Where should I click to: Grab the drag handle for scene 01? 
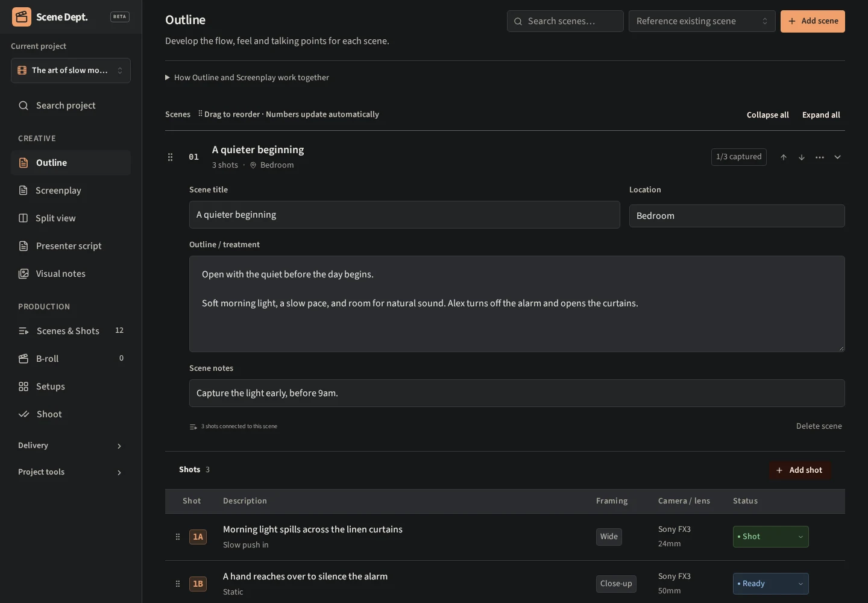pyautogui.click(x=171, y=157)
